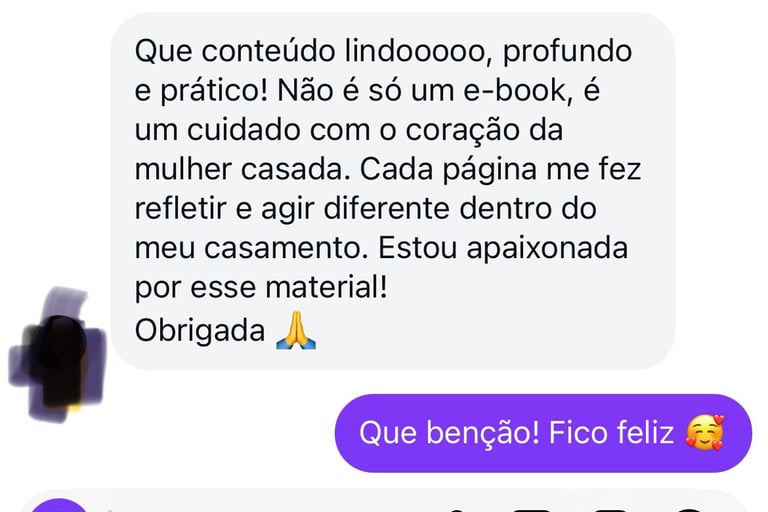
Task: Click the word 'Obrigada' in the message
Action: 200,330
